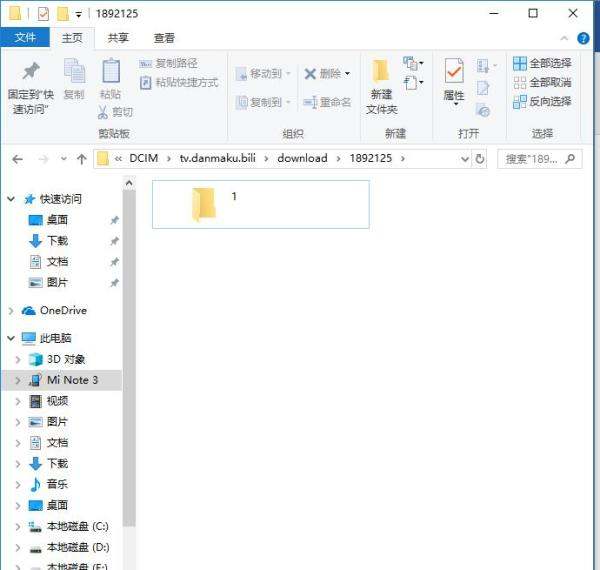Switch to the Share (共享) tab

pyautogui.click(x=118, y=38)
